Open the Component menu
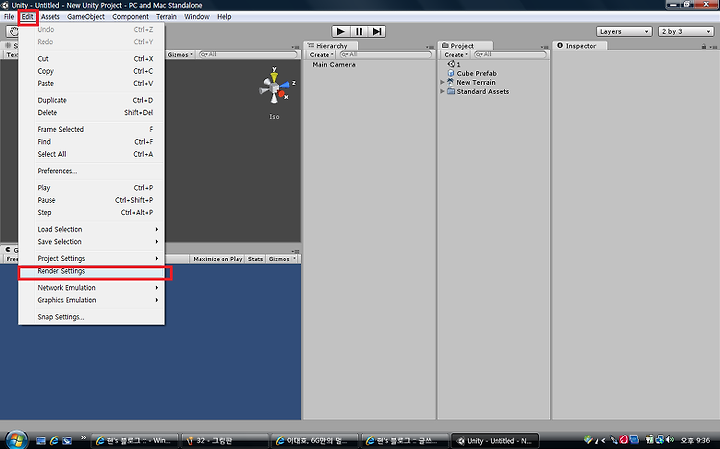Image resolution: width=720 pixels, height=449 pixels. pyautogui.click(x=130, y=17)
